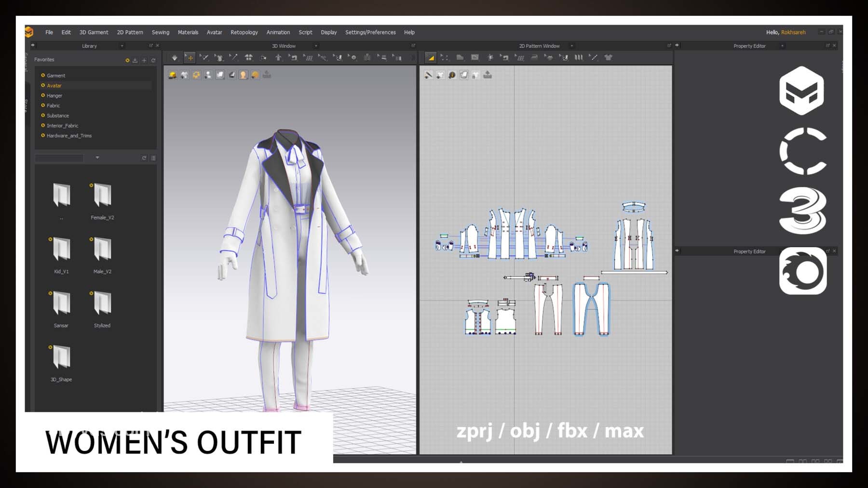The width and height of the screenshot is (868, 488).
Task: Click the T-shirt icon in 2D Pattern toolbar
Action: [x=609, y=58]
